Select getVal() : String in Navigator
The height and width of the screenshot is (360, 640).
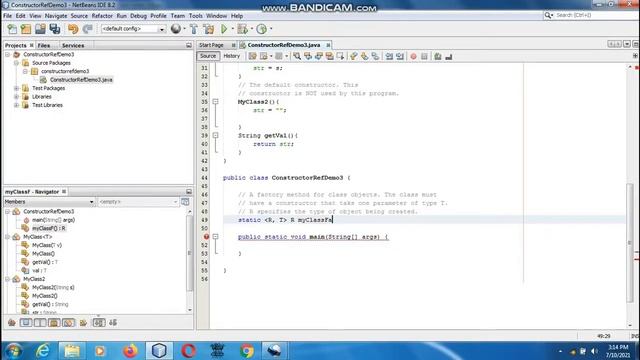(x=50, y=304)
